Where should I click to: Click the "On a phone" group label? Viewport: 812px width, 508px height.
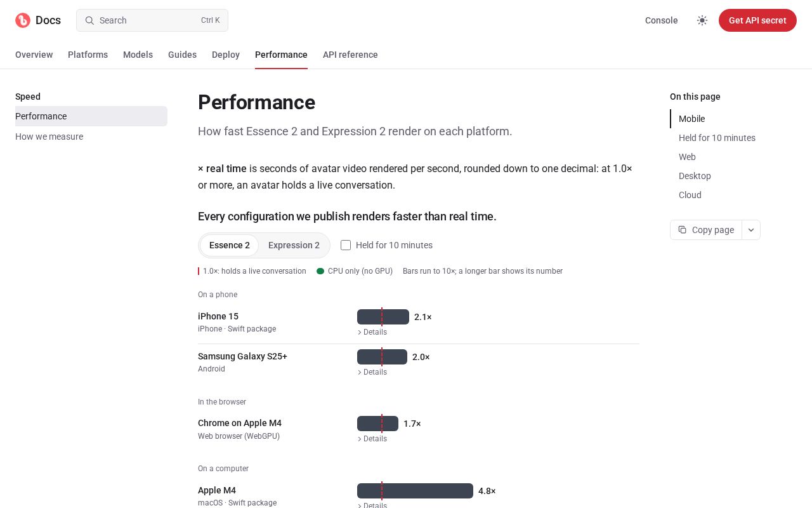pos(218,295)
